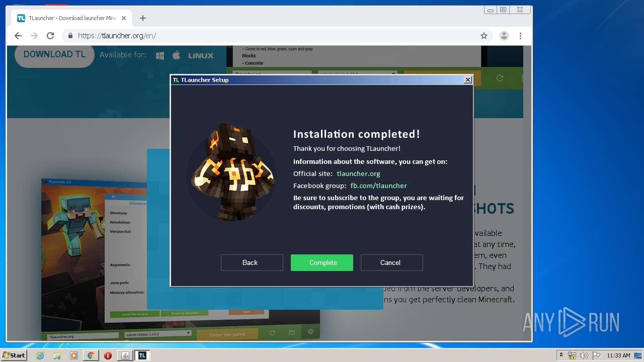The width and height of the screenshot is (644, 362).
Task: Minimize the Chrome window
Action: point(491,10)
